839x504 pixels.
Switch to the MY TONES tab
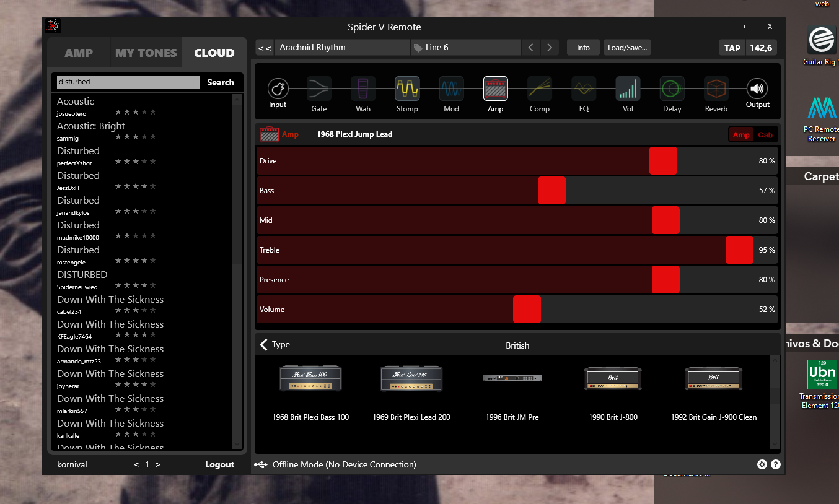point(146,53)
